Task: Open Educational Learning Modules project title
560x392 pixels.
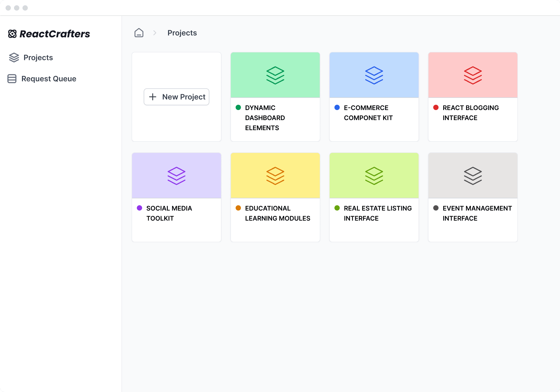Action: [277, 213]
